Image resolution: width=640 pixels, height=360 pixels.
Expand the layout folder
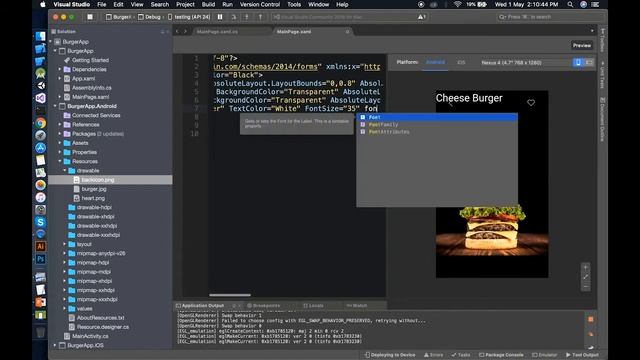click(65, 244)
